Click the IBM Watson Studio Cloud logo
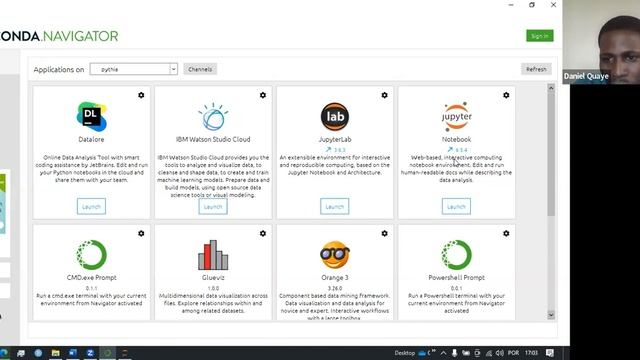The image size is (640, 360). coord(213,117)
